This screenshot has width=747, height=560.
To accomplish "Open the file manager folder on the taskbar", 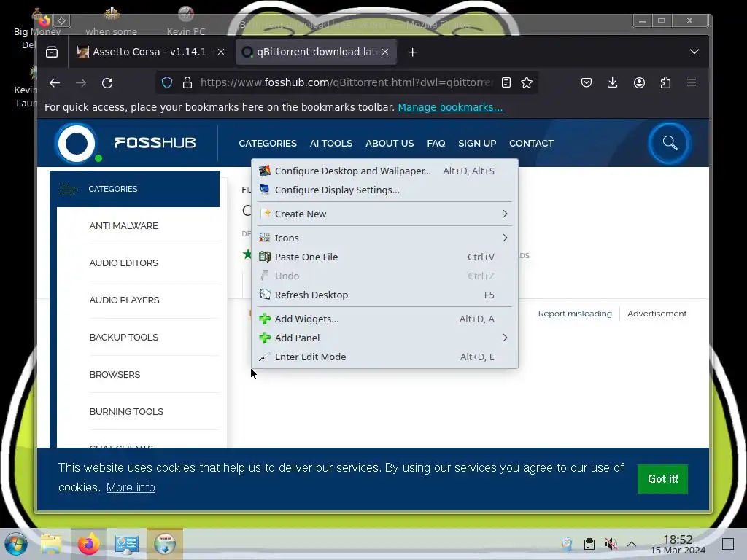I will coord(51,544).
